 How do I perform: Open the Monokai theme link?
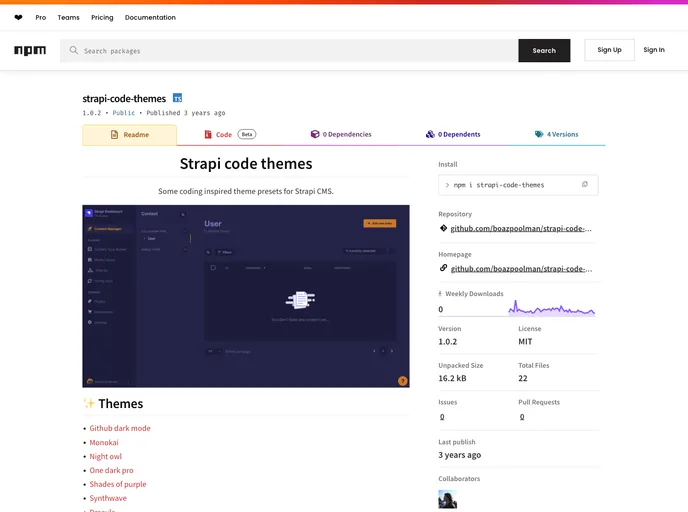tap(104, 442)
